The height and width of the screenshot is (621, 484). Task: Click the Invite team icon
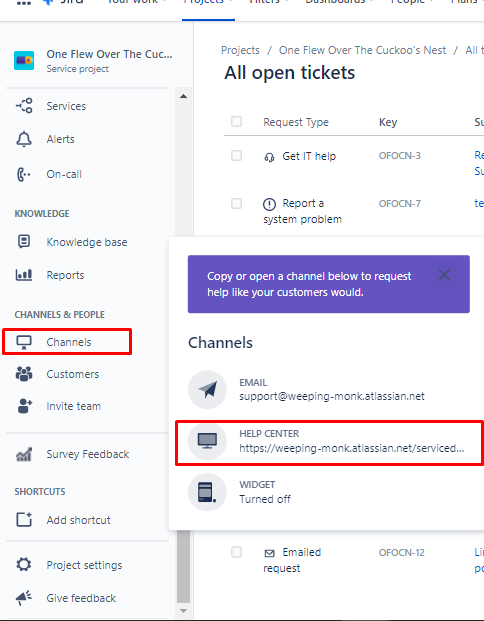[25, 406]
